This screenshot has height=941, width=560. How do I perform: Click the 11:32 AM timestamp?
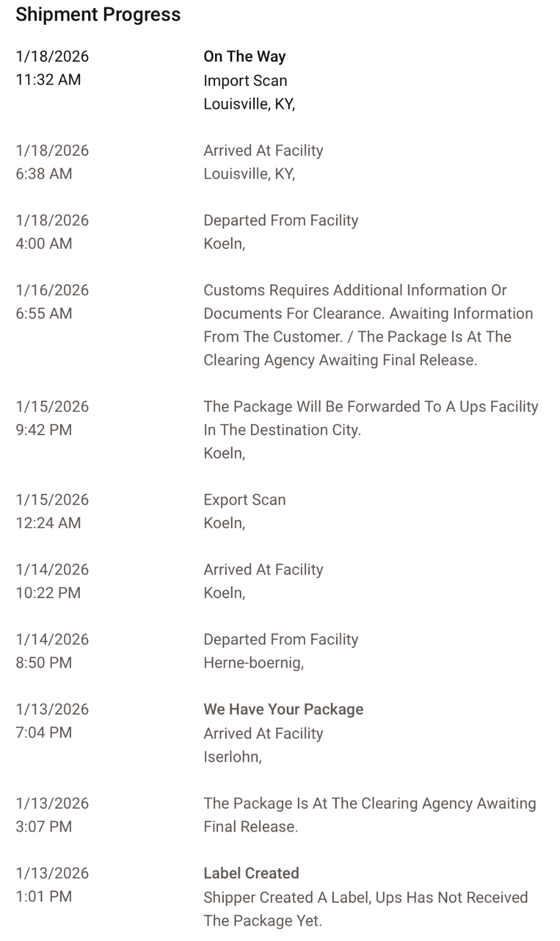(x=48, y=80)
